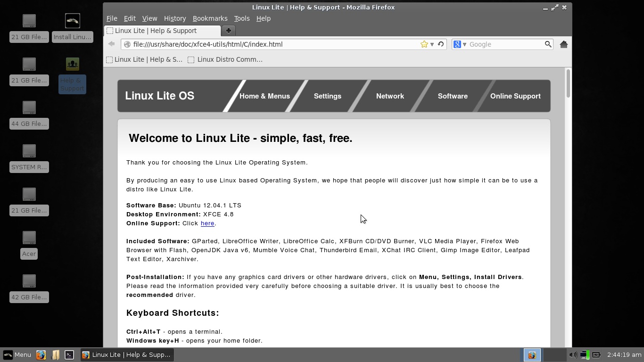
Task: Follow the 'here' online support link
Action: (x=207, y=223)
